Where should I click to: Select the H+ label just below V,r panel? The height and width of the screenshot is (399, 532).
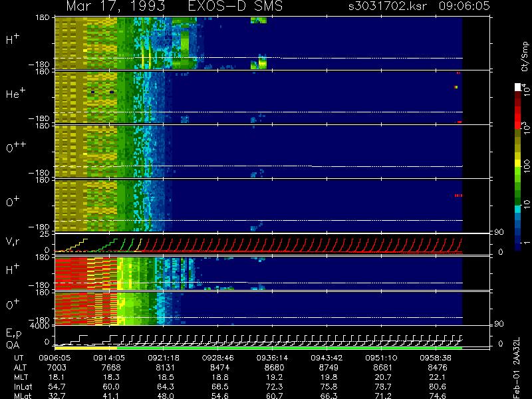point(13,269)
